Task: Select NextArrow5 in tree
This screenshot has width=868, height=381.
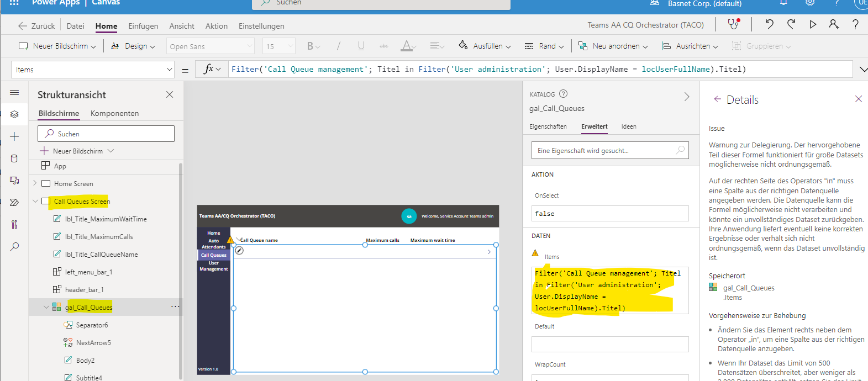Action: click(x=93, y=342)
